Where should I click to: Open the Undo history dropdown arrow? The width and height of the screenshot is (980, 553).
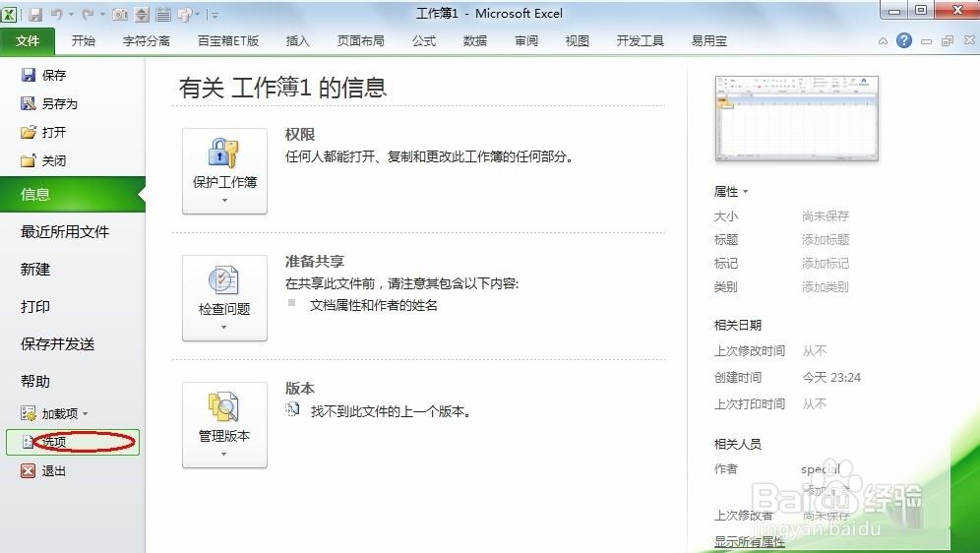(71, 15)
